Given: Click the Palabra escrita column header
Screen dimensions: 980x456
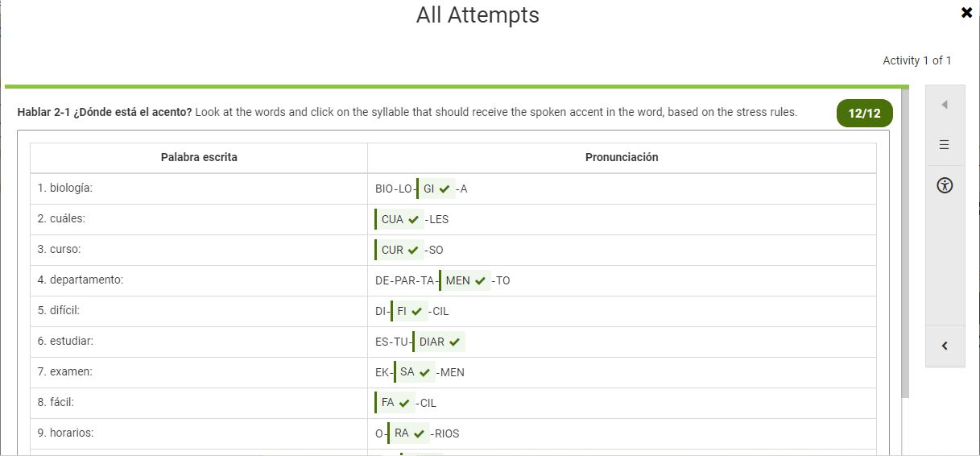Looking at the screenshot, I should click(x=199, y=157).
